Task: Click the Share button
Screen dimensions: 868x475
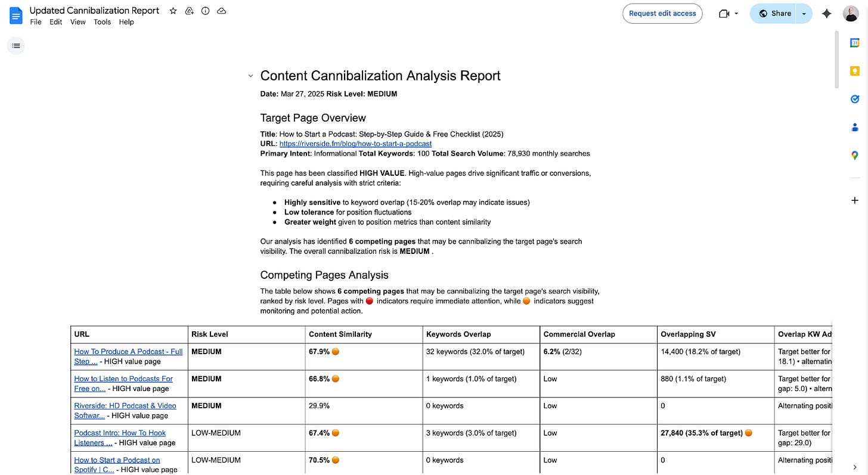Action: (x=774, y=14)
